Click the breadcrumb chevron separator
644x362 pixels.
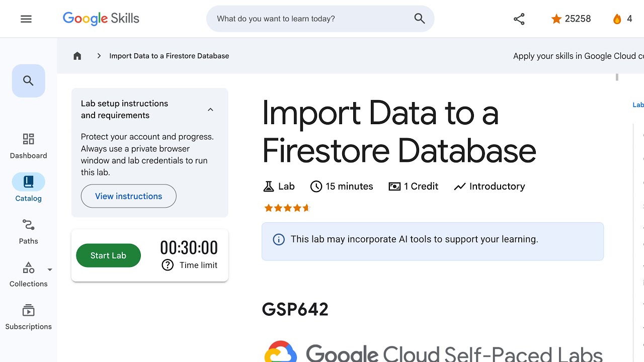[x=99, y=56]
